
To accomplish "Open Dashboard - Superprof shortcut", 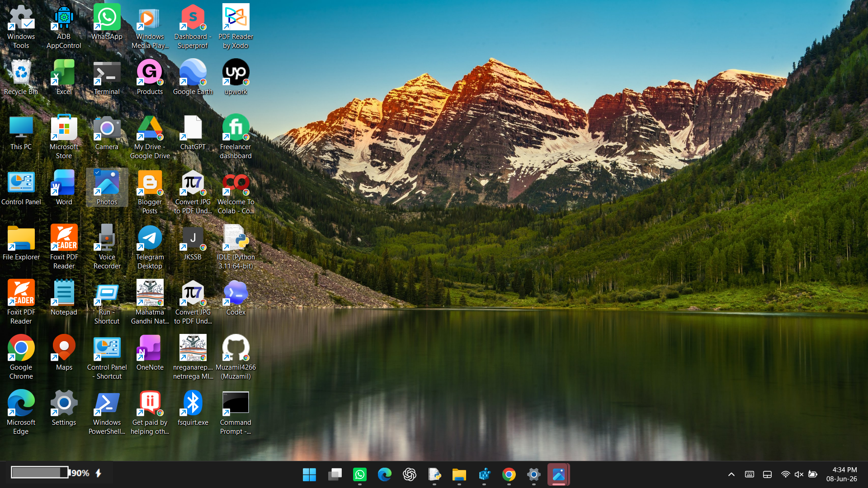I will tap(193, 27).
